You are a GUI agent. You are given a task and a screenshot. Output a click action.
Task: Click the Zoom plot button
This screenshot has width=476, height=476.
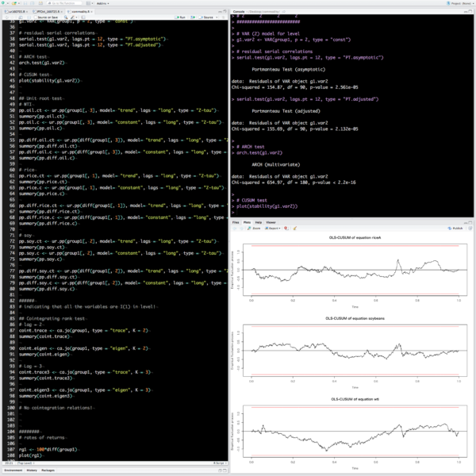pyautogui.click(x=254, y=228)
